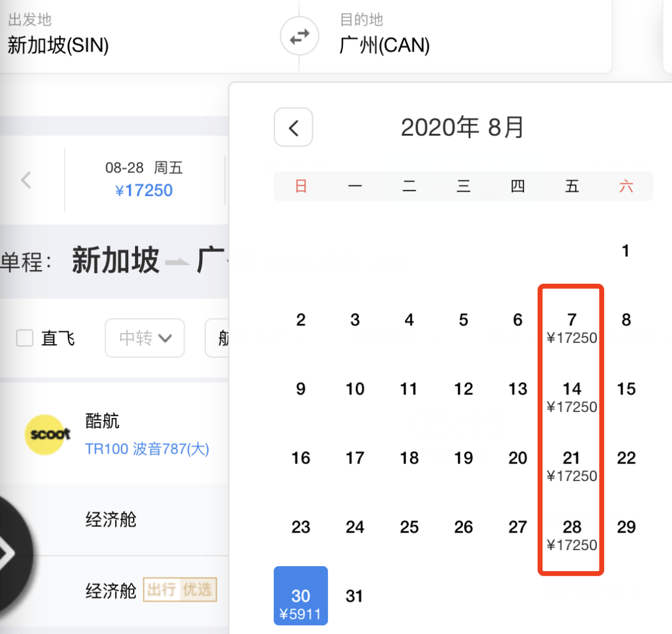Show earlier dates in the date strip
This screenshot has height=634, width=672.
click(26, 180)
